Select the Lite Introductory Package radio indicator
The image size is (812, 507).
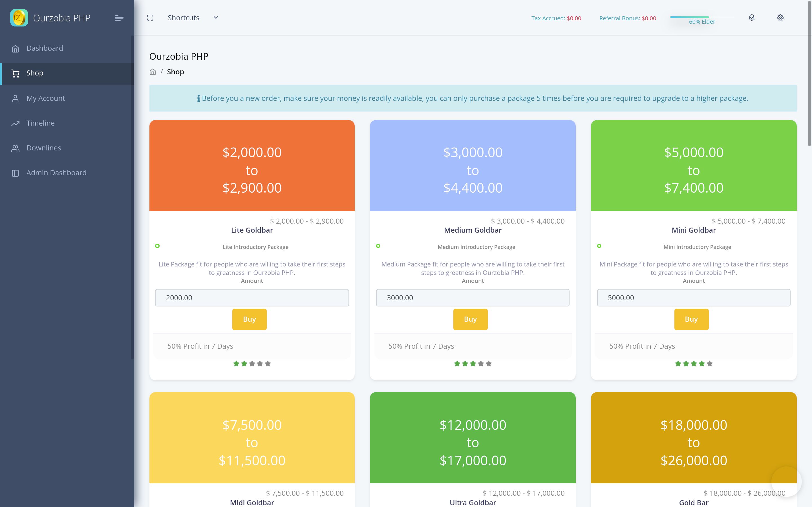click(x=157, y=246)
